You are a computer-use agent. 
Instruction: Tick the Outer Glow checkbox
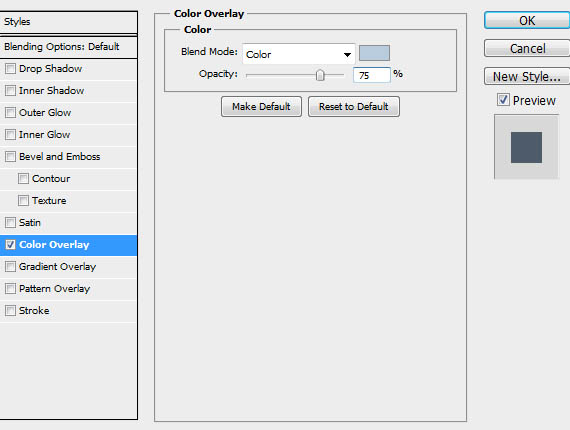(10, 113)
